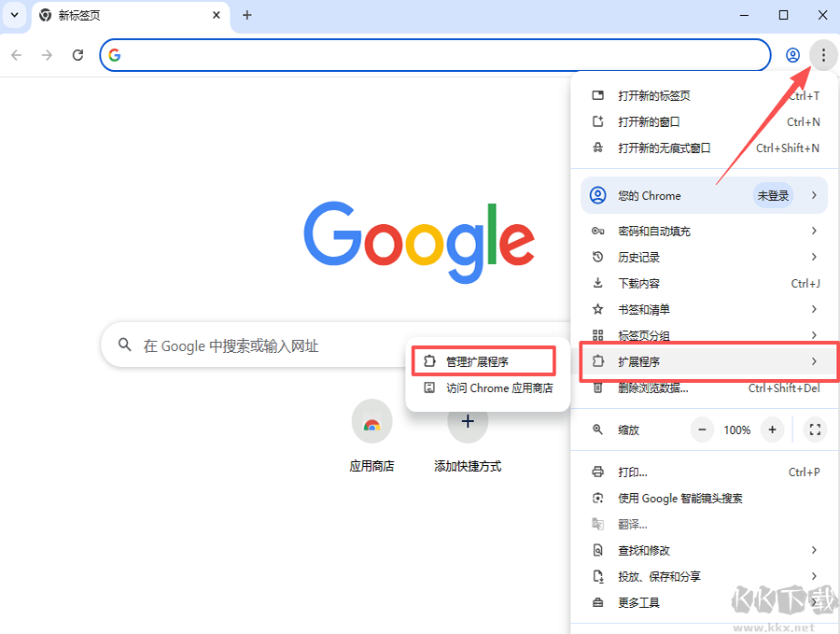
Task: Open 更多工具 submenu
Action: click(x=705, y=603)
